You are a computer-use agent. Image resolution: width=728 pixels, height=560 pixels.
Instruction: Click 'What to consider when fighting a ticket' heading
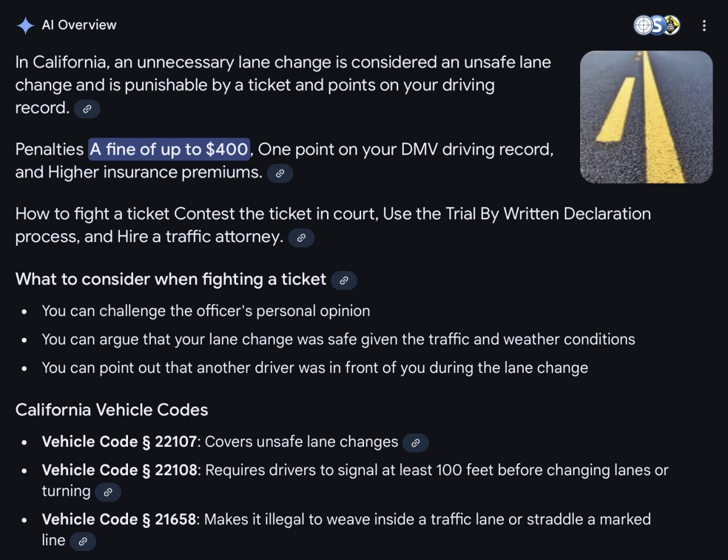click(x=171, y=279)
